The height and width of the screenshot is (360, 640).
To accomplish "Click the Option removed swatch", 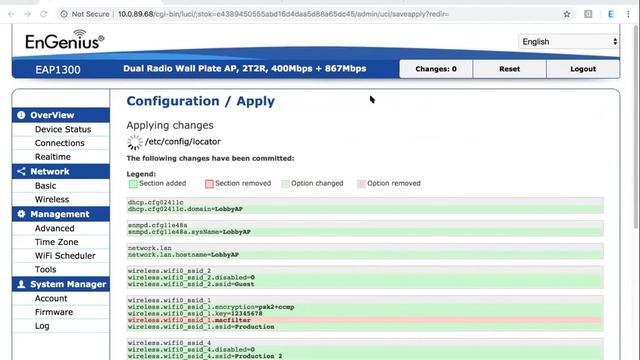I will pos(361,184).
